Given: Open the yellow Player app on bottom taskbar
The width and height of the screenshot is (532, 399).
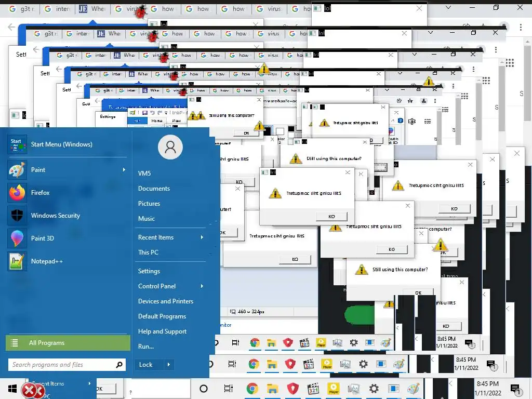Looking at the screenshot, I should point(334,389).
